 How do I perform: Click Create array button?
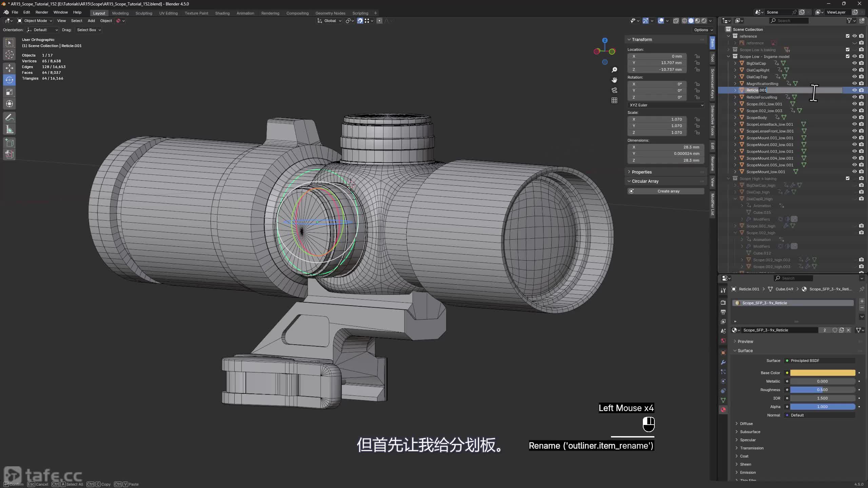[666, 191]
